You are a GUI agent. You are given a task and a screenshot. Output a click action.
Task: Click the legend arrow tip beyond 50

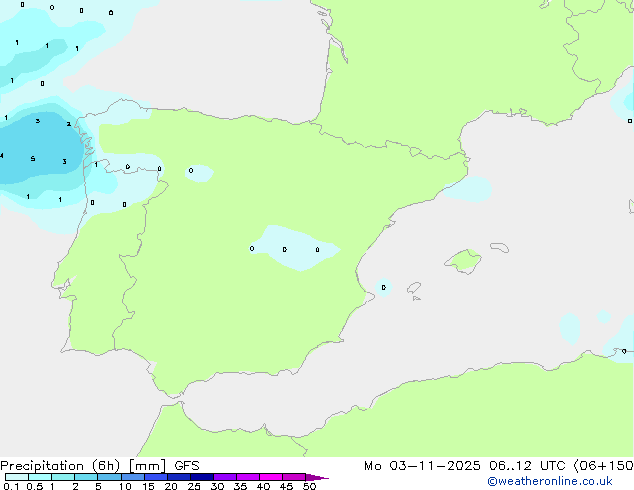point(317,477)
